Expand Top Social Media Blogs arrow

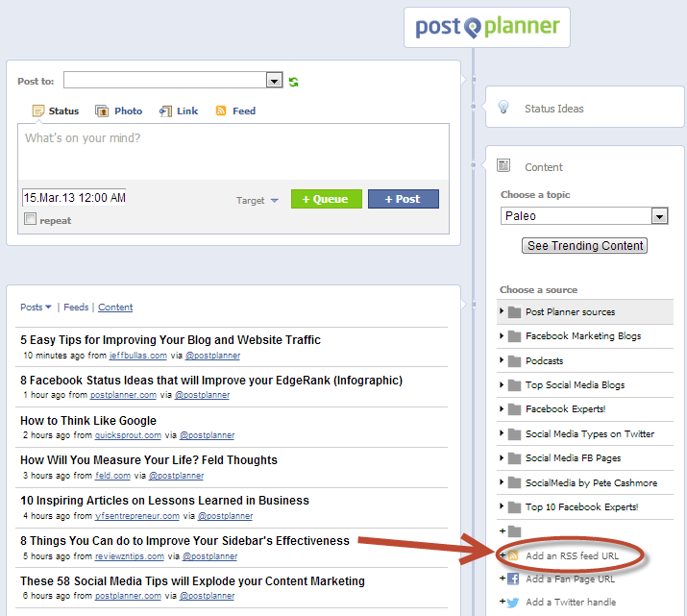(x=502, y=384)
